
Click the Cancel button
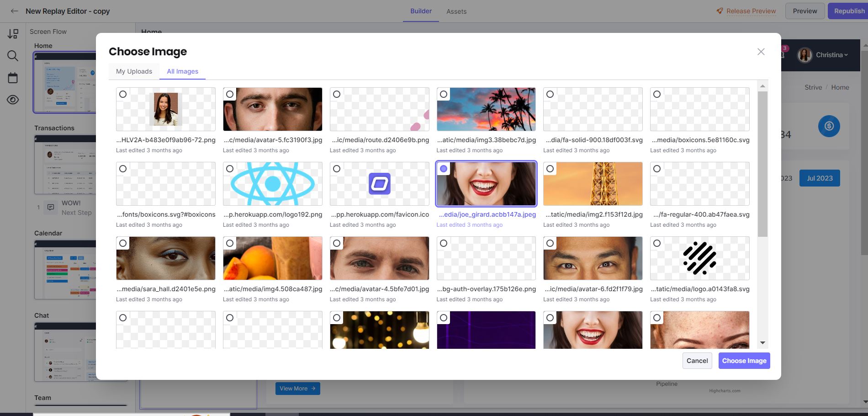pos(697,361)
